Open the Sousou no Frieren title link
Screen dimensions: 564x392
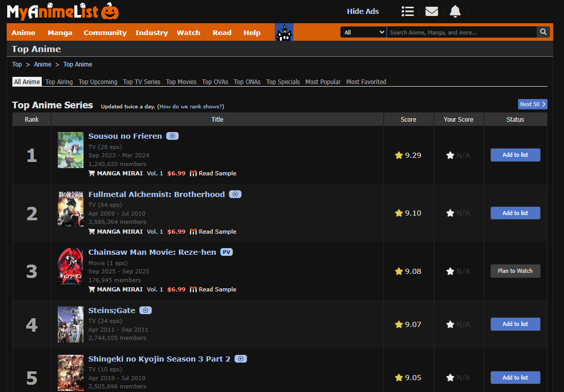[x=125, y=136]
